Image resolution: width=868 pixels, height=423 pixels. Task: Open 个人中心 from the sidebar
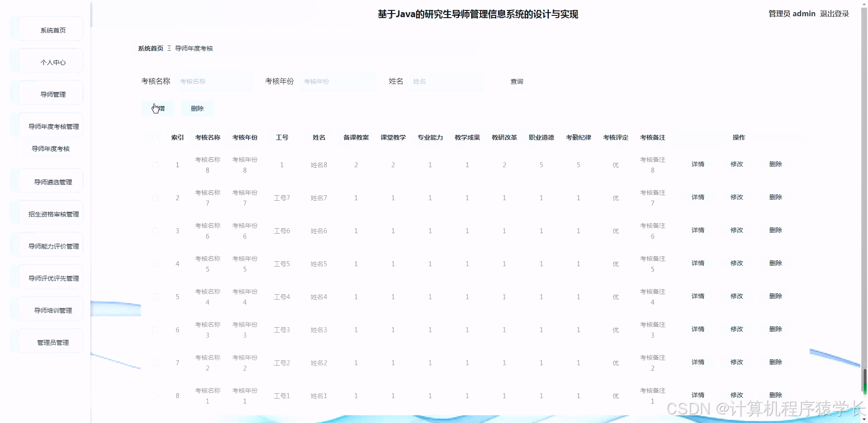[53, 62]
